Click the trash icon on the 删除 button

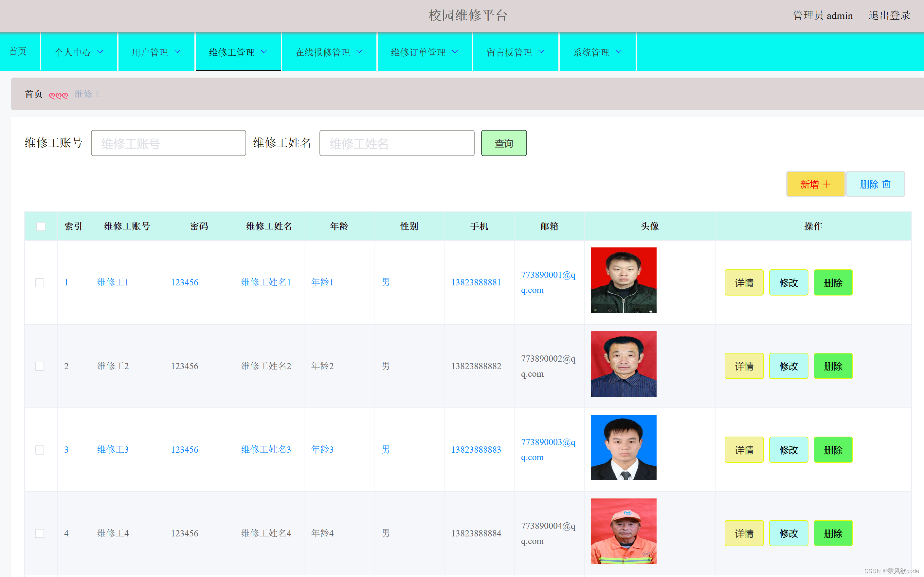tap(886, 184)
